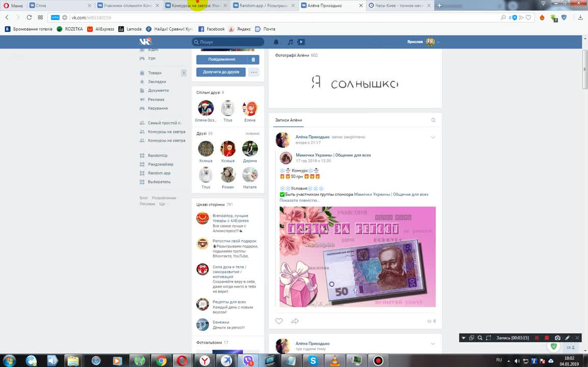Expand the pinned post options chevron
The width and height of the screenshot is (588, 367).
[x=433, y=137]
